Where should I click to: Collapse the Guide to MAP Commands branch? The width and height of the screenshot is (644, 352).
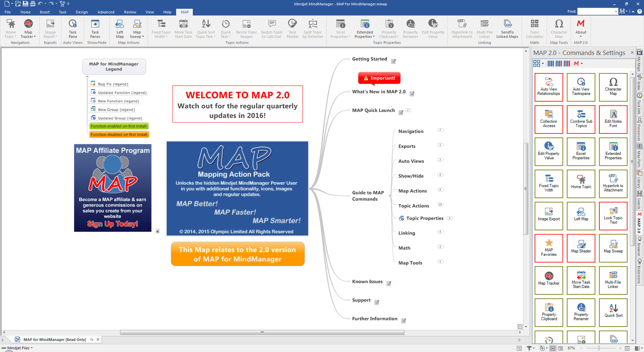pos(390,196)
